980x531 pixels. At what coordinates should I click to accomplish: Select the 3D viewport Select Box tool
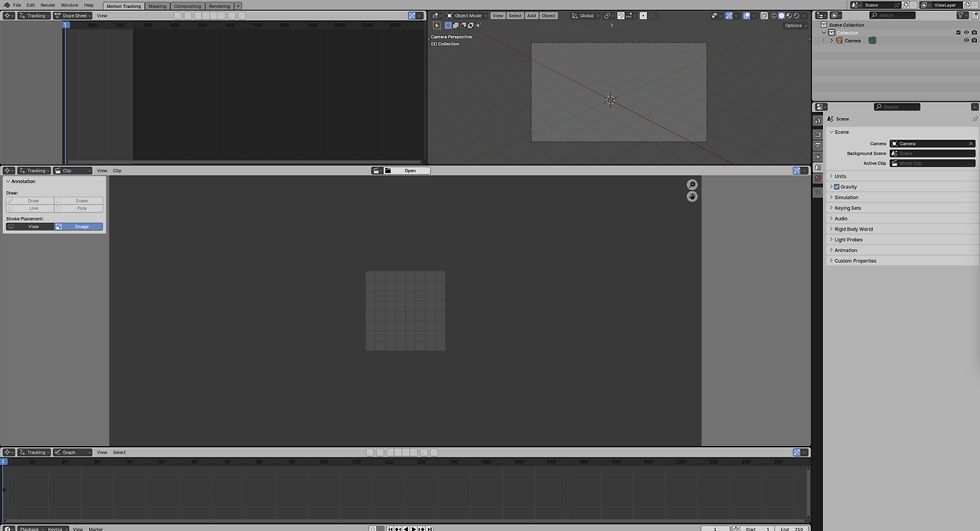tap(437, 25)
